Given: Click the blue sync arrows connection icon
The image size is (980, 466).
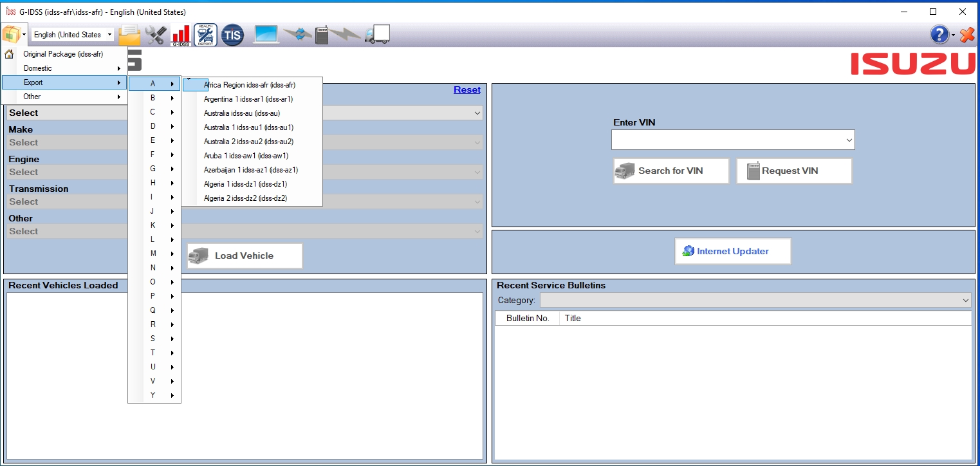Looking at the screenshot, I should 297,35.
